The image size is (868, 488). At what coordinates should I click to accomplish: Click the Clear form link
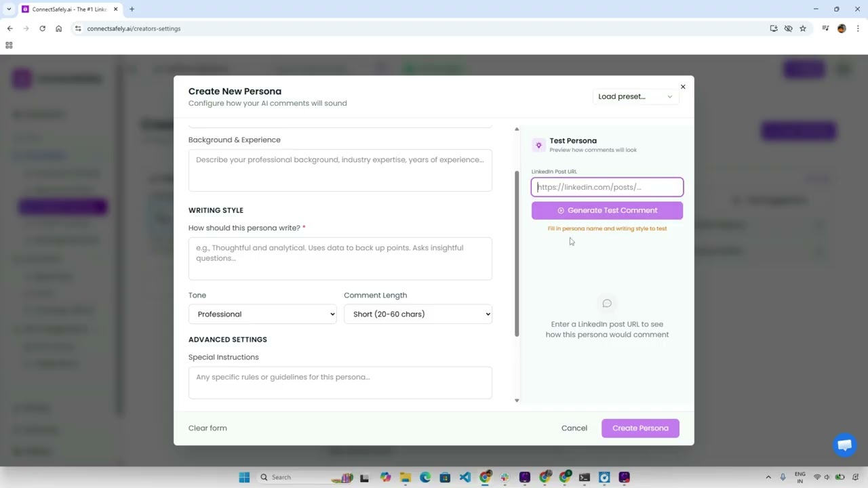[208, 428]
